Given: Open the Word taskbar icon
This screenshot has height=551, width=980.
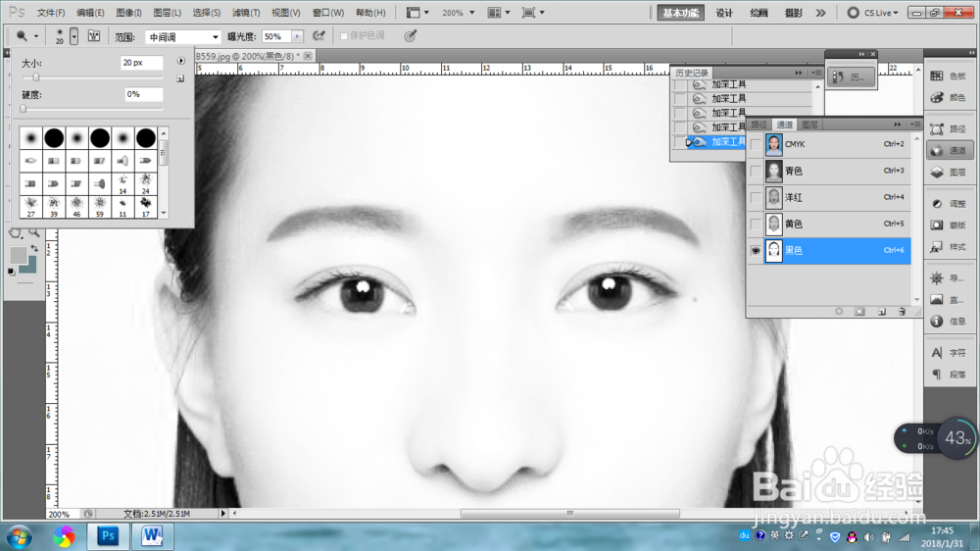Looking at the screenshot, I should [151, 536].
